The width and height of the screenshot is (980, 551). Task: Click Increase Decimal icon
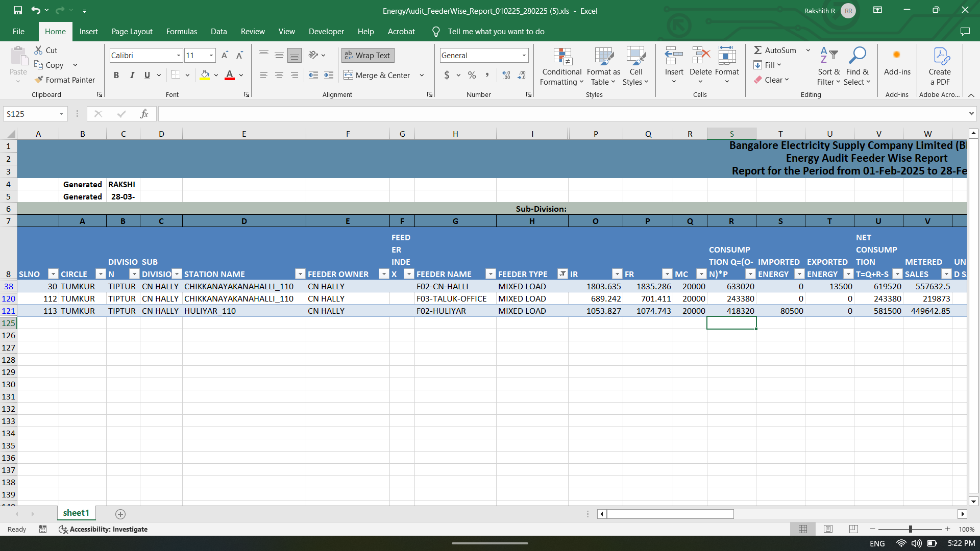(506, 75)
